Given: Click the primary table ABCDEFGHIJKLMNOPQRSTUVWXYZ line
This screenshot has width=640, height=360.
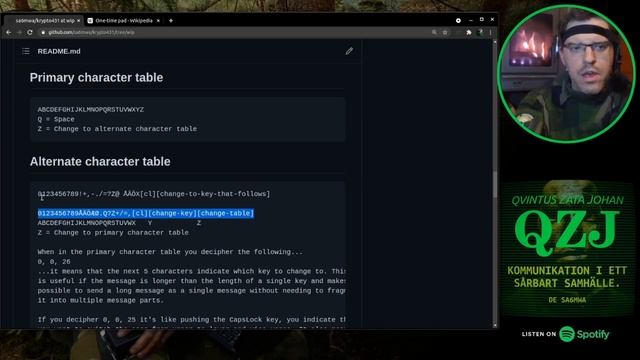Looking at the screenshot, I should [91, 110].
